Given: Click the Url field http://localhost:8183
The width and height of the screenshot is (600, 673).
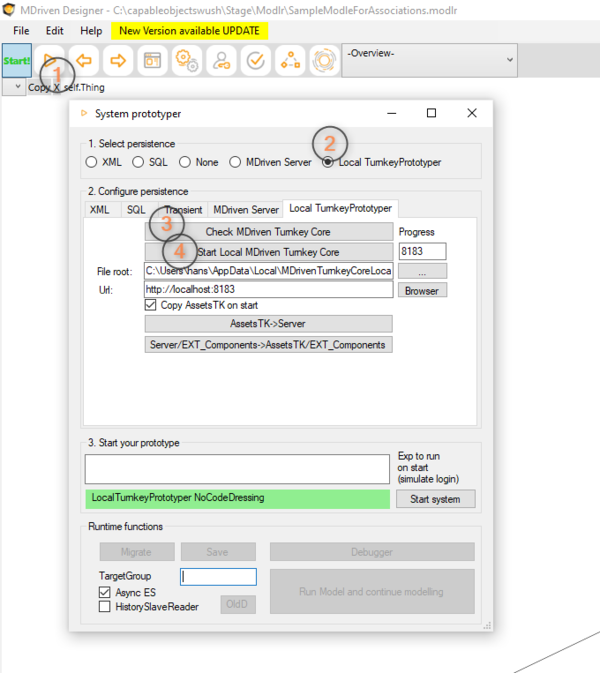Looking at the screenshot, I should (x=269, y=289).
